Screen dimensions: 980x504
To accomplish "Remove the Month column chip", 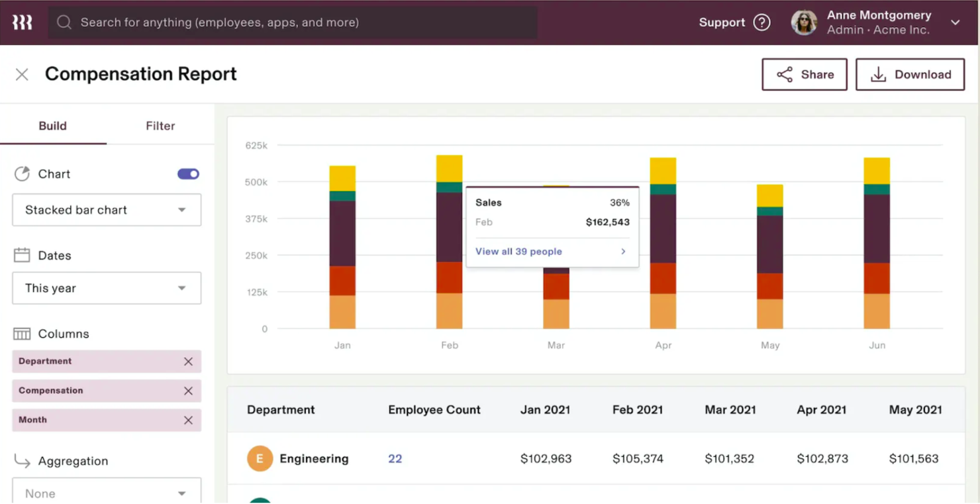I will (188, 420).
